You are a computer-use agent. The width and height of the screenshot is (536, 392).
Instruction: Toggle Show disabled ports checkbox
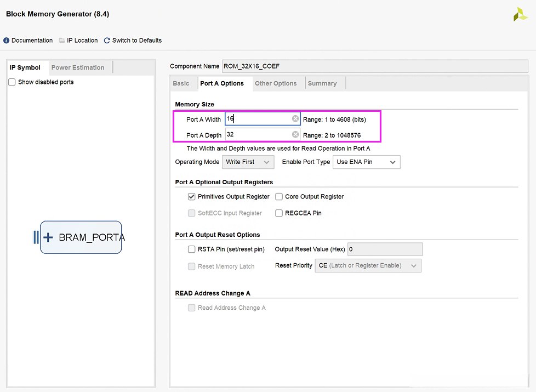12,82
